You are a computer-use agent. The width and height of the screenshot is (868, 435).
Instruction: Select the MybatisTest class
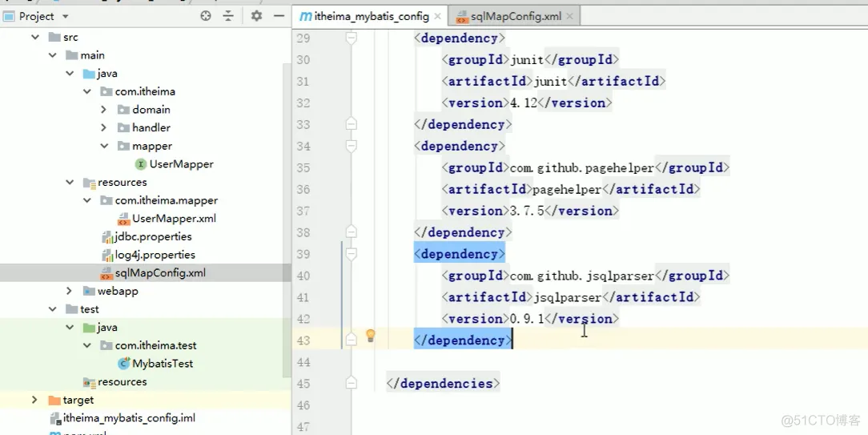coord(163,364)
